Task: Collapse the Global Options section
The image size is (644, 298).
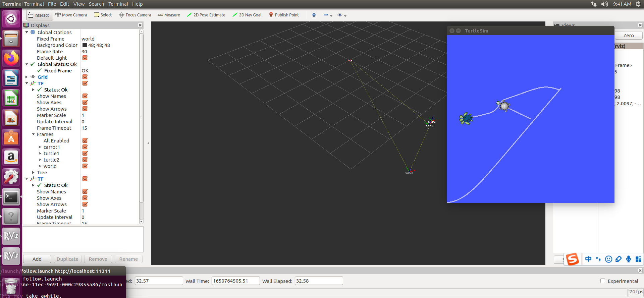Action: tap(27, 33)
